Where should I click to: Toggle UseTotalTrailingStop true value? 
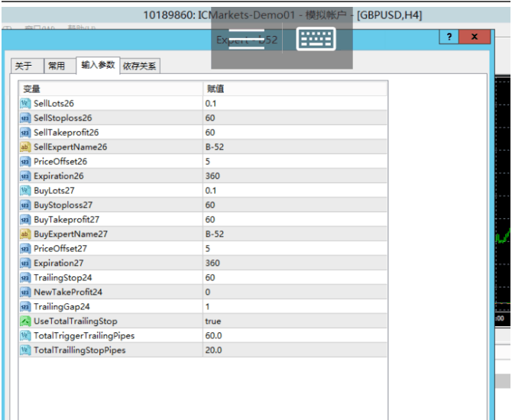pos(213,321)
